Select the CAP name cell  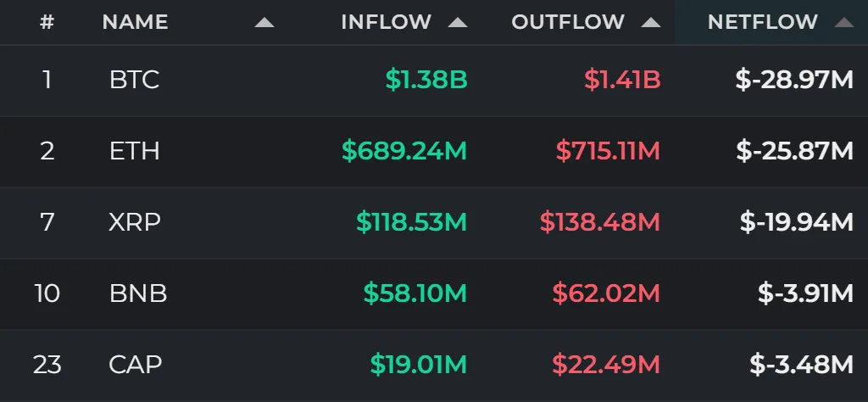136,365
